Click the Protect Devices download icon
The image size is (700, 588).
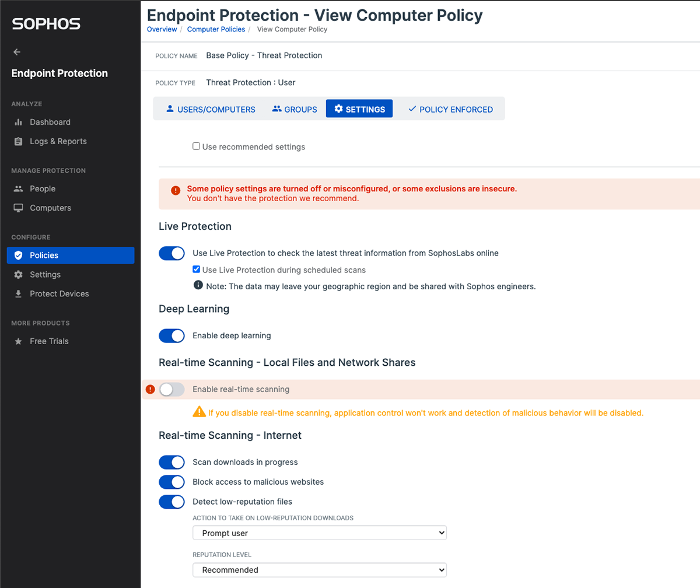18,294
